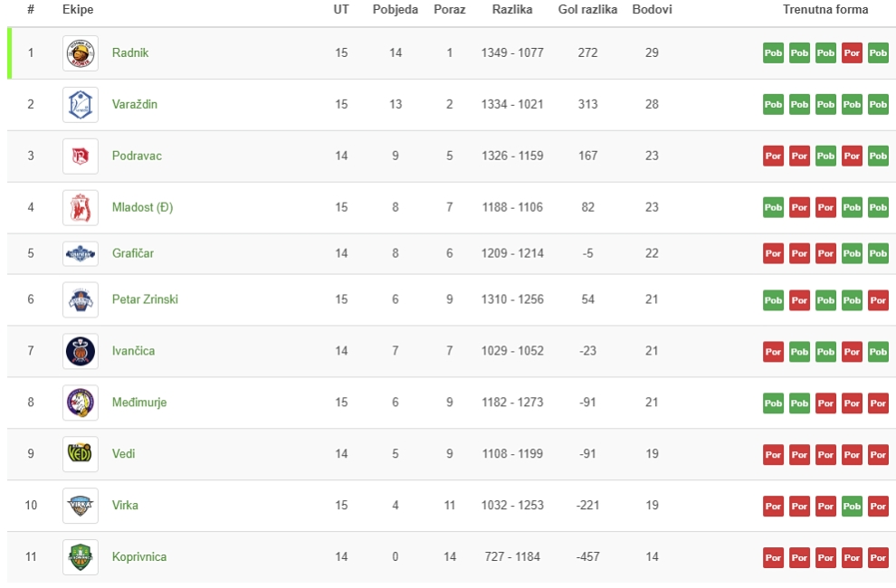Viewport: 896px width, 588px height.
Task: Click Virka's green Pob form badge
Action: [852, 507]
